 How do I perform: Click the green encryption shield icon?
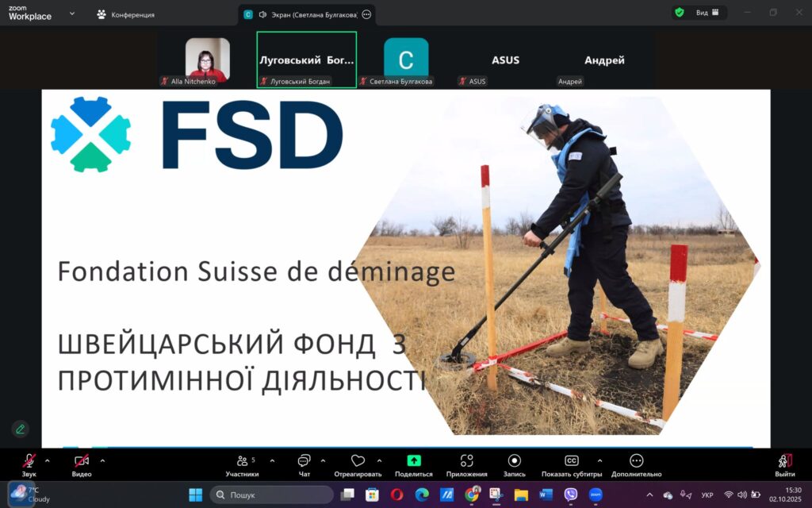(x=679, y=13)
